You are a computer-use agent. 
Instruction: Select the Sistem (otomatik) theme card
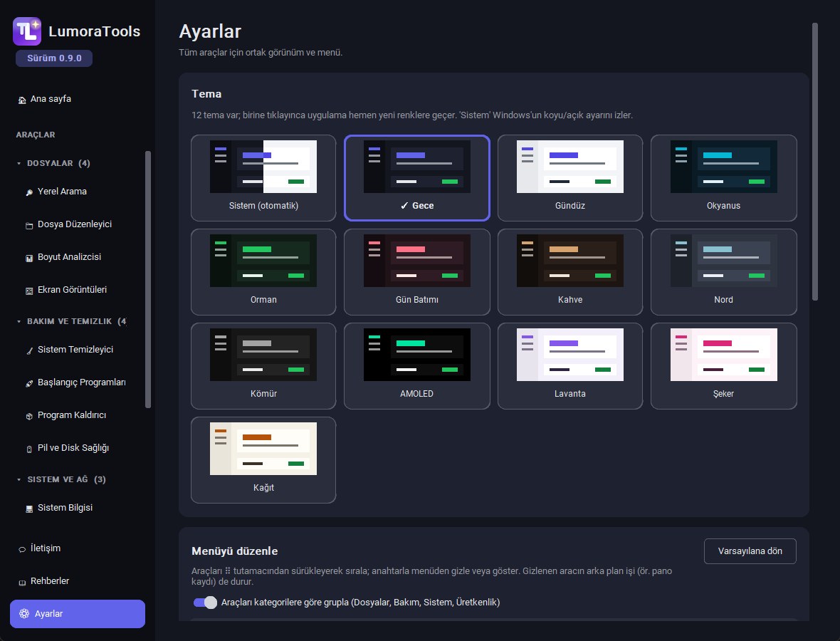[x=263, y=178]
